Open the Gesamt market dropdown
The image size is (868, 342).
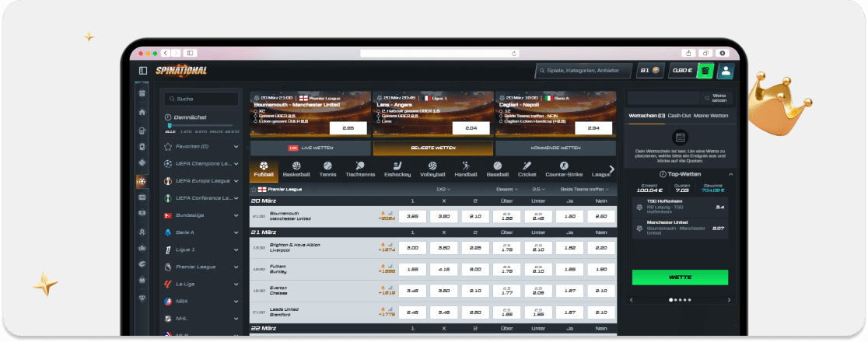coord(507,189)
